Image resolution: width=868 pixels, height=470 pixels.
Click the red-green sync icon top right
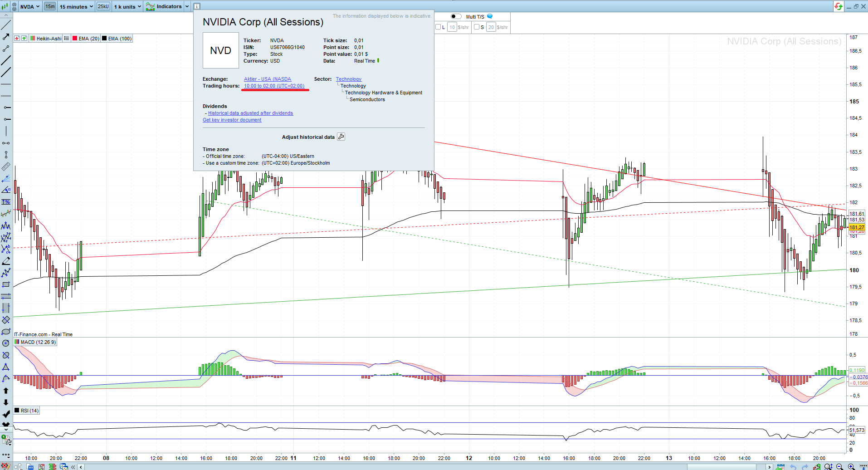(839, 6)
